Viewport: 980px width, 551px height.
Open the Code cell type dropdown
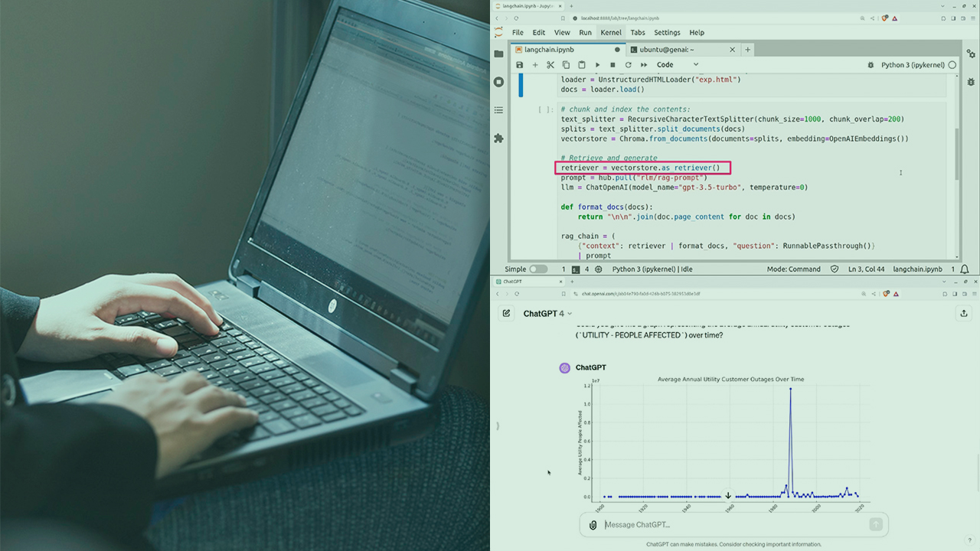click(x=678, y=65)
